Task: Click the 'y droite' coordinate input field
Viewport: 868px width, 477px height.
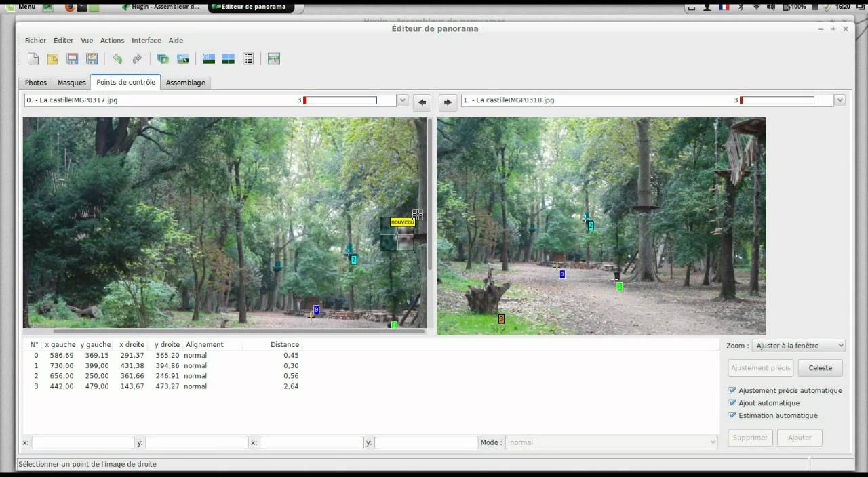Action: (x=427, y=442)
